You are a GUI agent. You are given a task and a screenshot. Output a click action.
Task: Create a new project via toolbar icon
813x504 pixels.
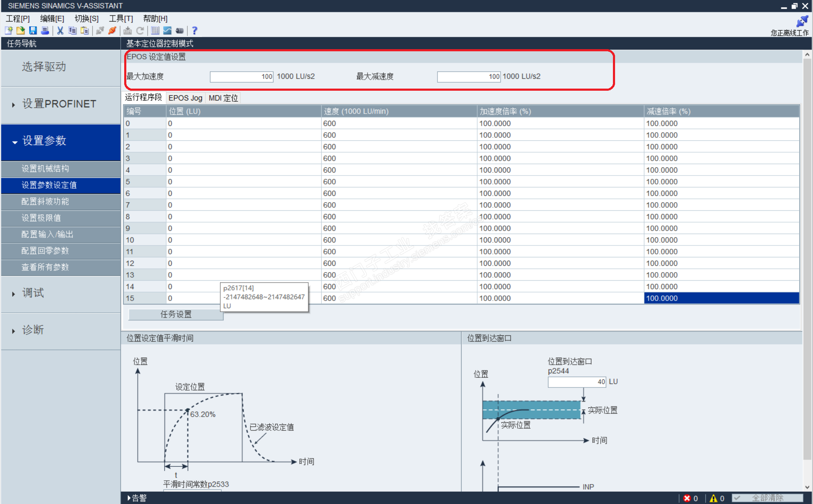click(x=9, y=31)
